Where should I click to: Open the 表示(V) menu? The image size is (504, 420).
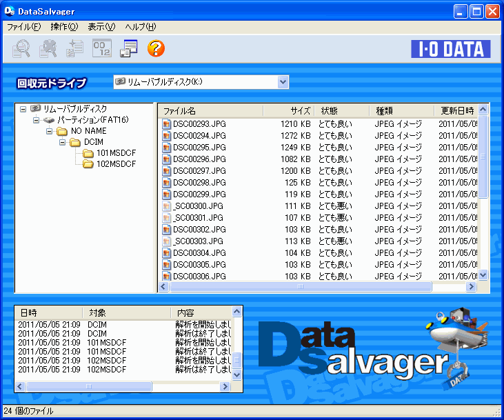point(101,27)
